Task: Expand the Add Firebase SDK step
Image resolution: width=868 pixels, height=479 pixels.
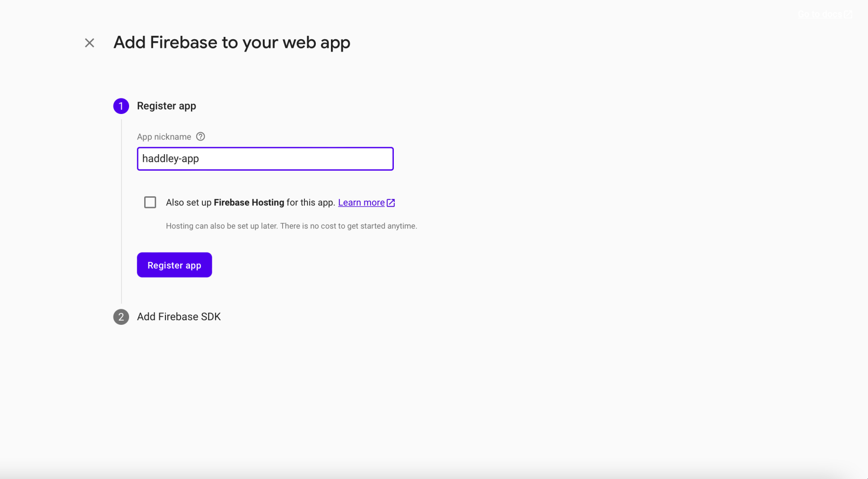Action: click(179, 317)
